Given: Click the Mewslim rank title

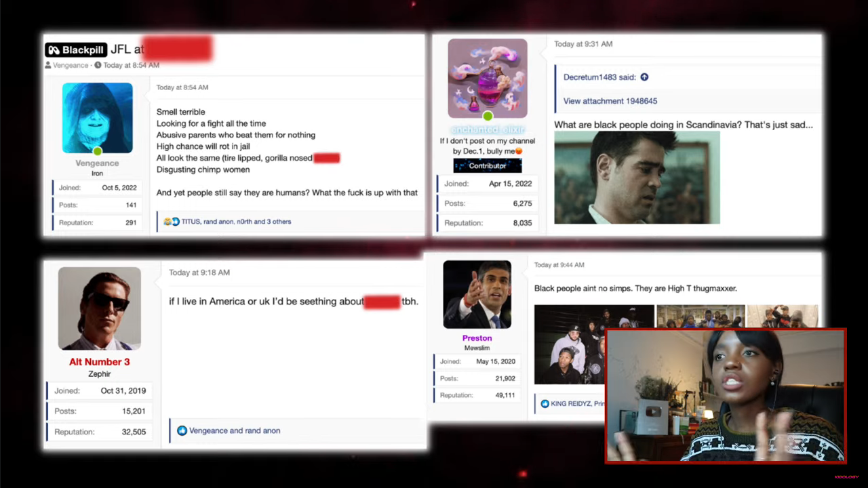Looking at the screenshot, I should pyautogui.click(x=477, y=348).
